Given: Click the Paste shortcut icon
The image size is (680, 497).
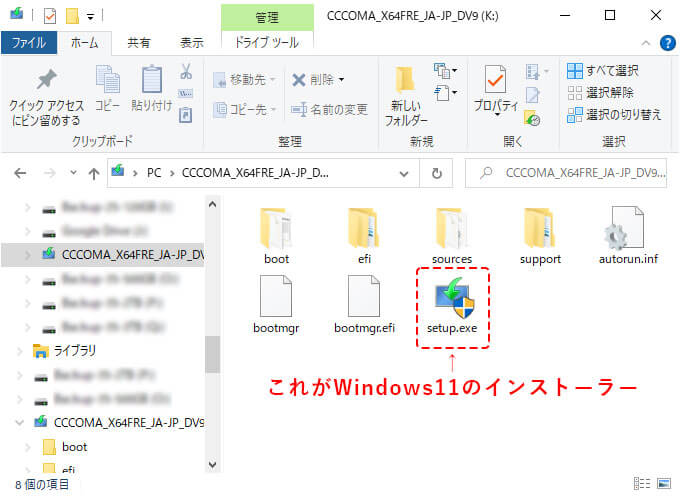Looking at the screenshot, I should [186, 115].
